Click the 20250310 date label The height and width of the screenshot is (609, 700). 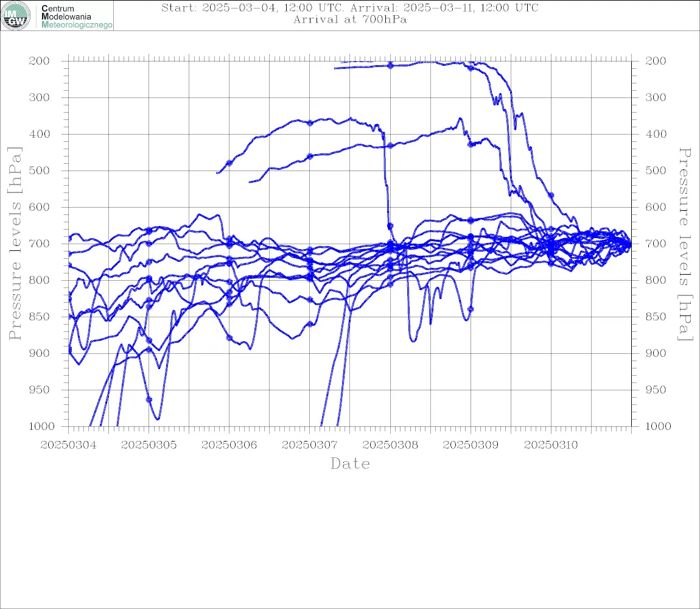point(551,445)
